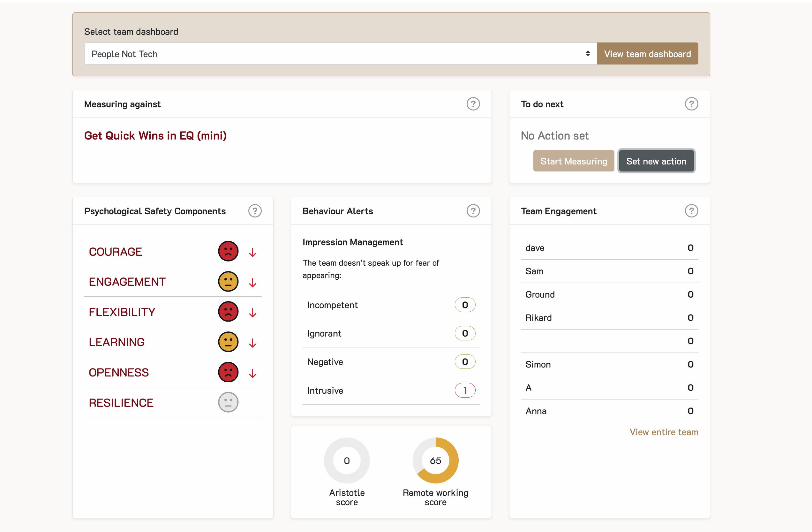The width and height of the screenshot is (812, 532).
Task: Select the ENGAGEMENT component label
Action: pos(127,282)
